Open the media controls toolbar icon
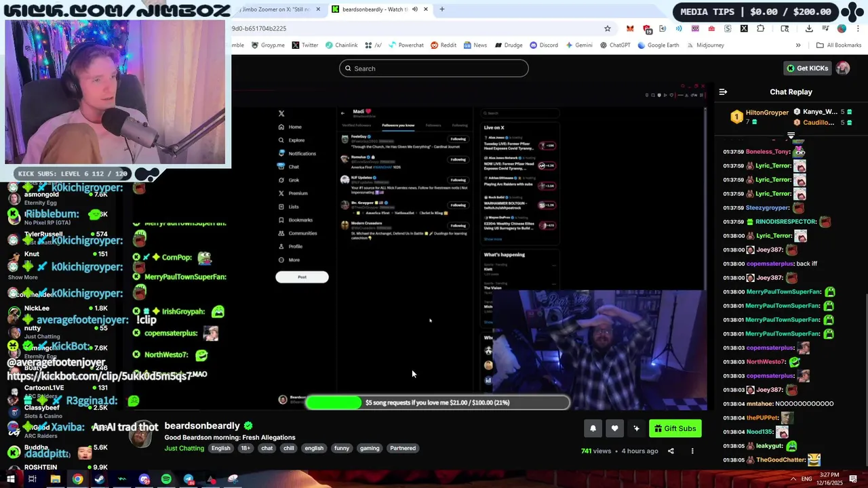This screenshot has width=868, height=488. coord(825,28)
